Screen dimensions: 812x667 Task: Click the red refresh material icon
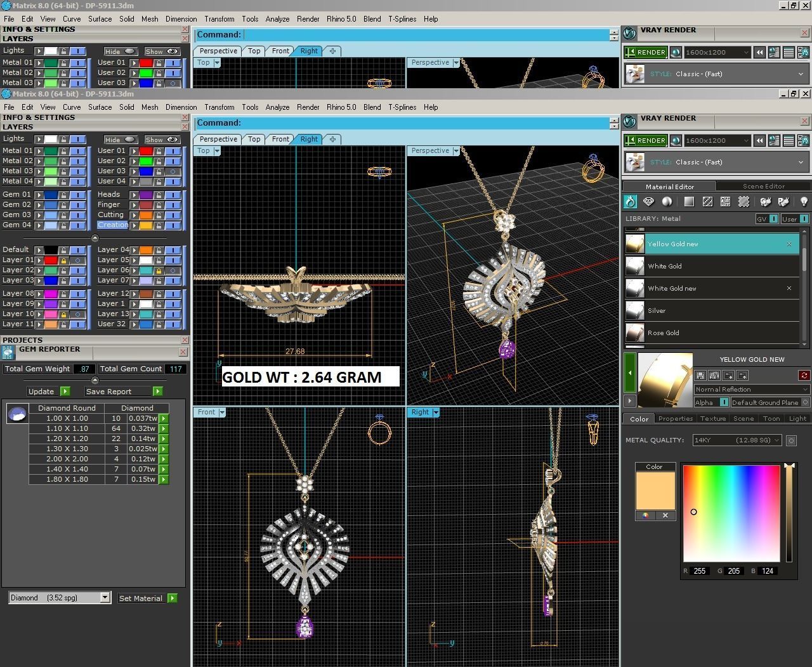point(804,376)
